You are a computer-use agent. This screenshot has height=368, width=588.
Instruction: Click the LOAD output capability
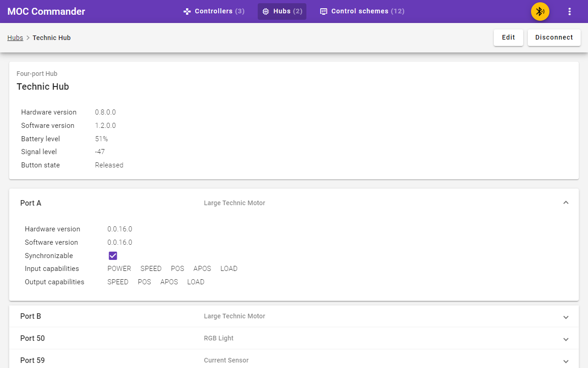196,282
